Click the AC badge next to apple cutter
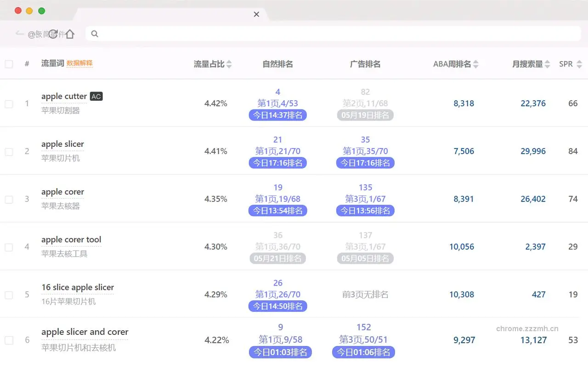 coord(96,96)
